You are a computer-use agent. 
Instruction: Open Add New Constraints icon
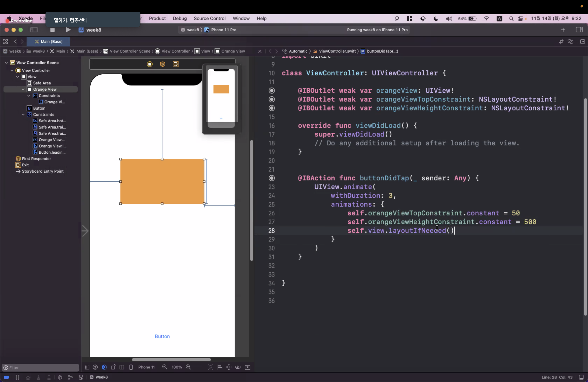tap(229, 367)
